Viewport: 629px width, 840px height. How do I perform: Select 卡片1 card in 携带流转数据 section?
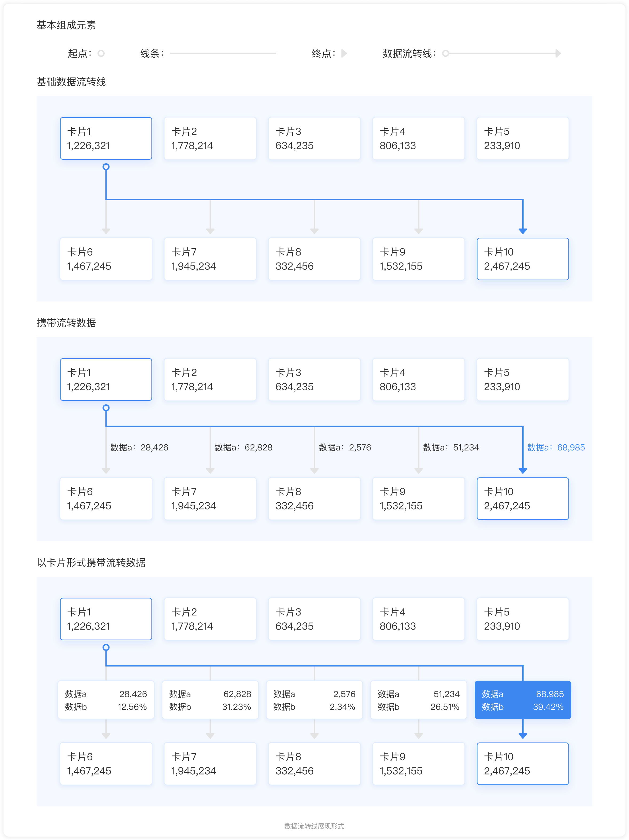(x=106, y=379)
